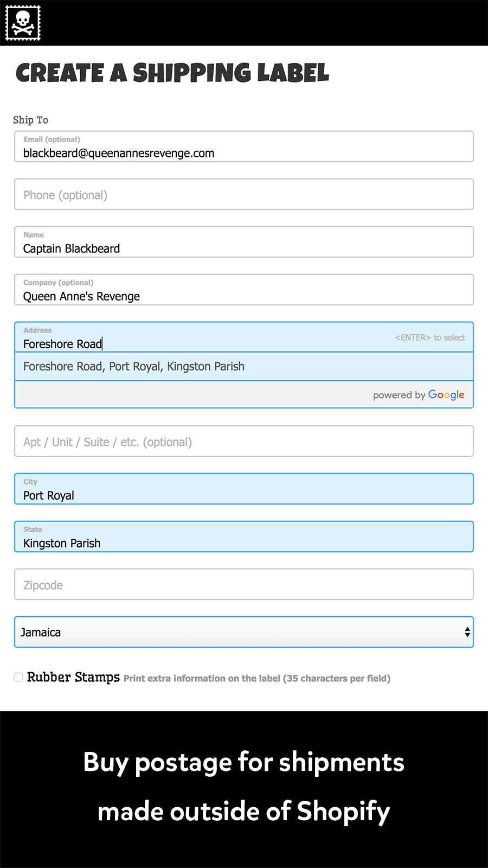Image resolution: width=488 pixels, height=868 pixels.
Task: Focus the Zipcode input field
Action: [x=243, y=585]
